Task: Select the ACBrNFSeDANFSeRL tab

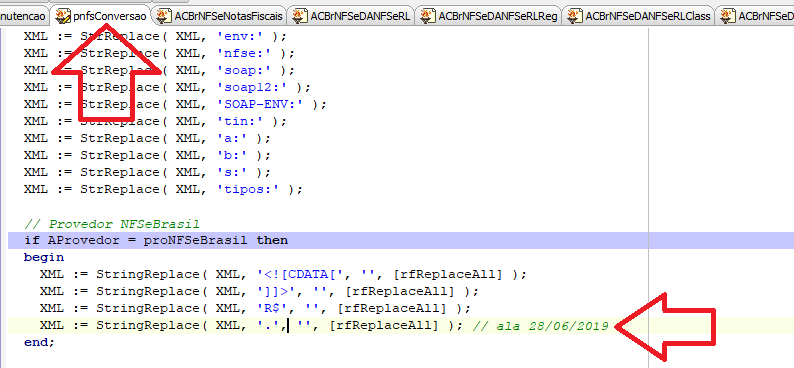Action: [351, 16]
